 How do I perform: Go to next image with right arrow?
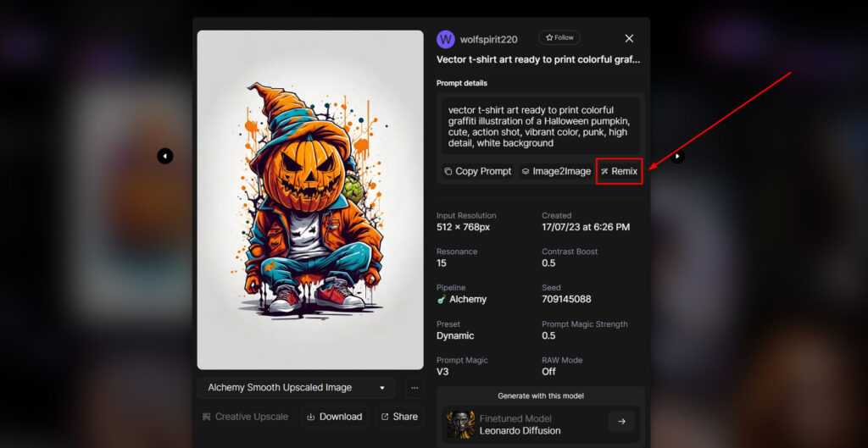pos(677,156)
